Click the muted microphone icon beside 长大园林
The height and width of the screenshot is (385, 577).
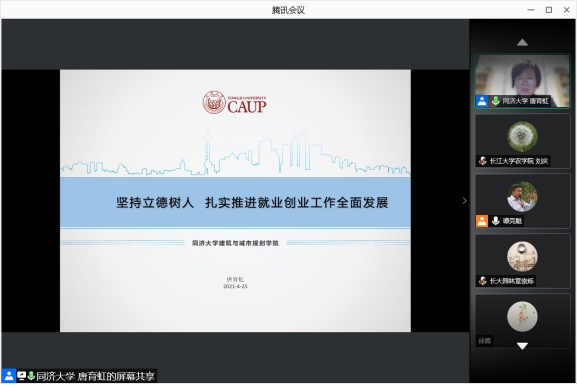482,281
